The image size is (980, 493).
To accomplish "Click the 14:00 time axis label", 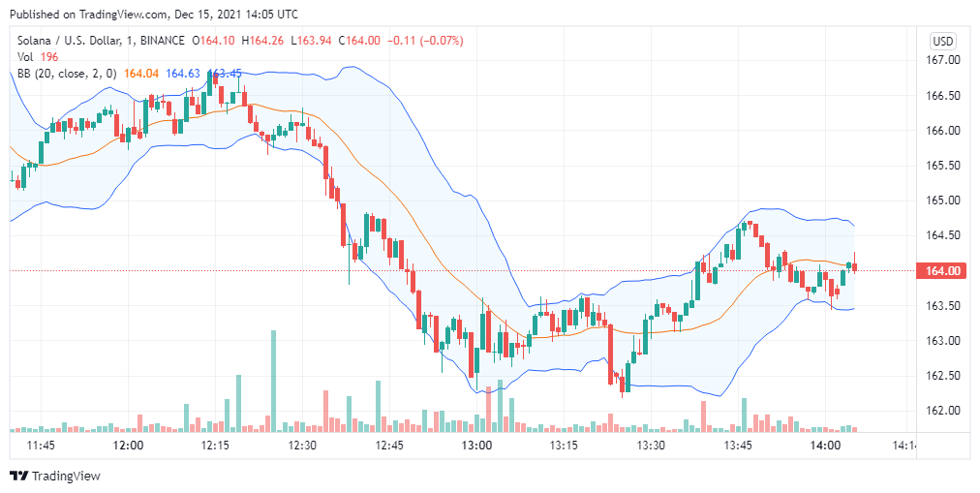I will (x=824, y=446).
